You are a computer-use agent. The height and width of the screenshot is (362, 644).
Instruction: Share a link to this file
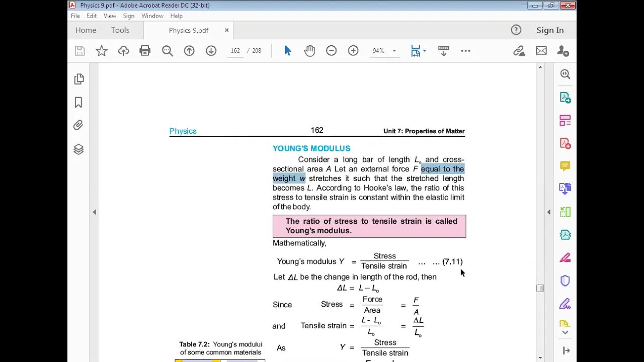519,51
